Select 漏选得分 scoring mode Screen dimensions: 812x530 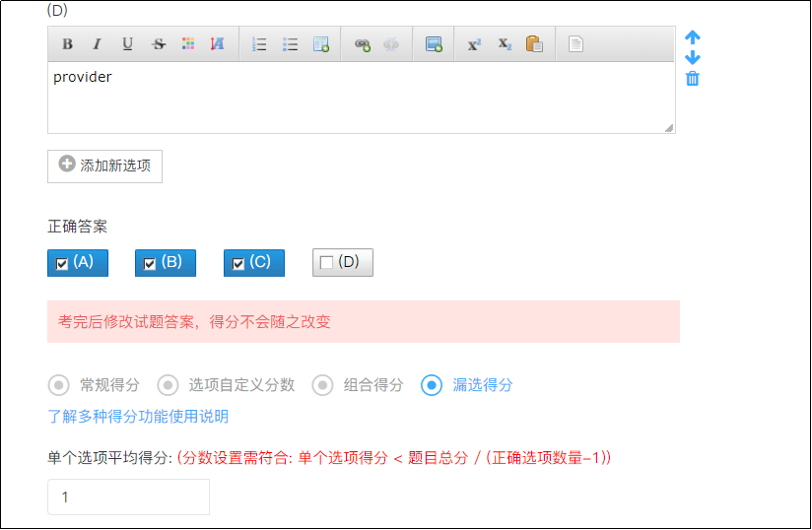coord(432,385)
